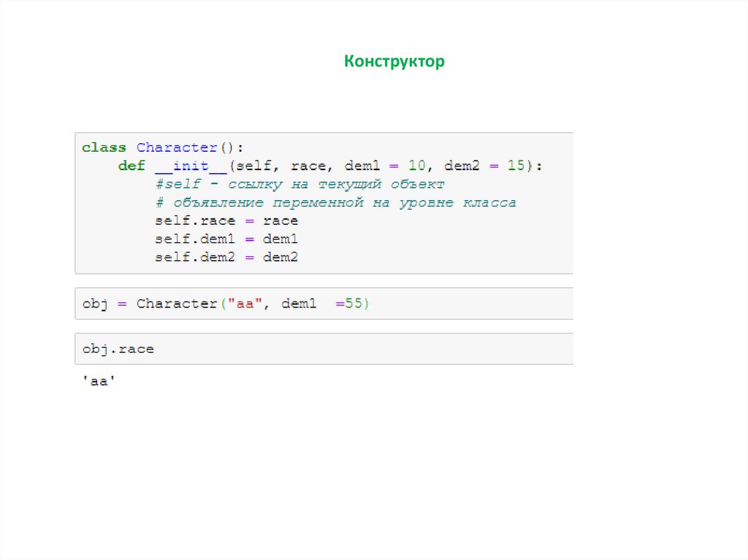Click the 'Конструктор' slide title
Viewport: 748px width, 560px height.
point(394,61)
